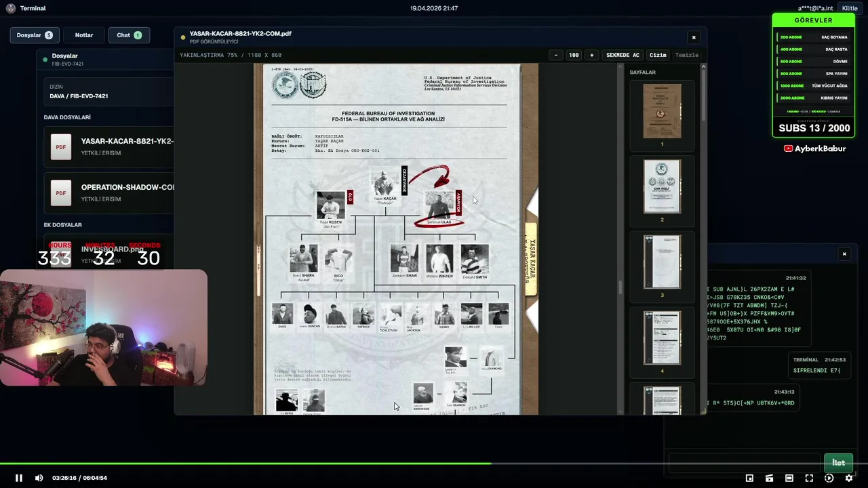This screenshot has width=868, height=488.
Task: Click the 2000 ABONE KIBRIS YAYINI row
Action: (813, 98)
